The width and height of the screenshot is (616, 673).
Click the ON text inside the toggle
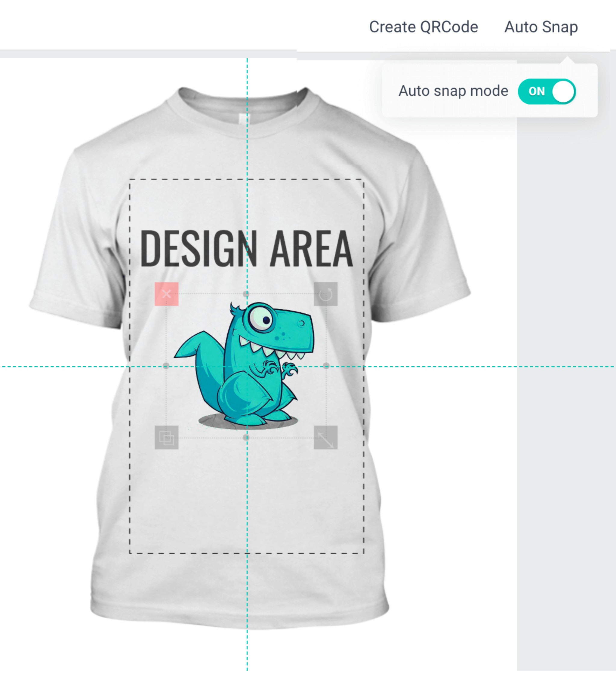(537, 91)
